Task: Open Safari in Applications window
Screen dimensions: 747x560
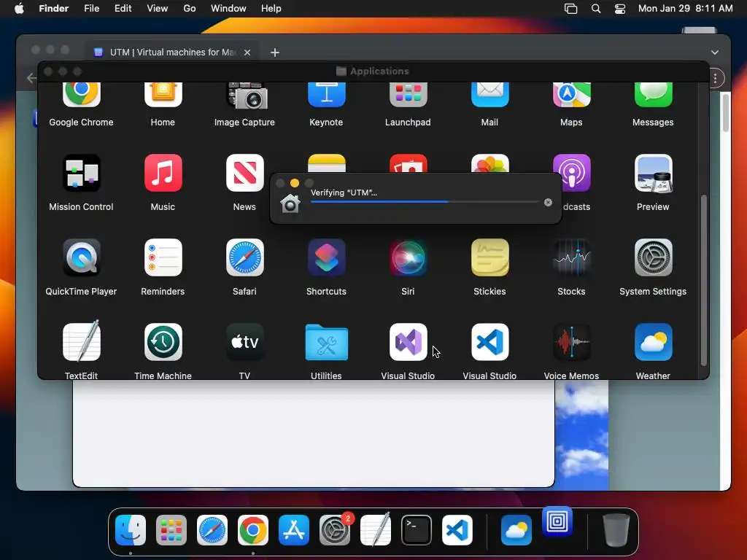Action: (245, 257)
